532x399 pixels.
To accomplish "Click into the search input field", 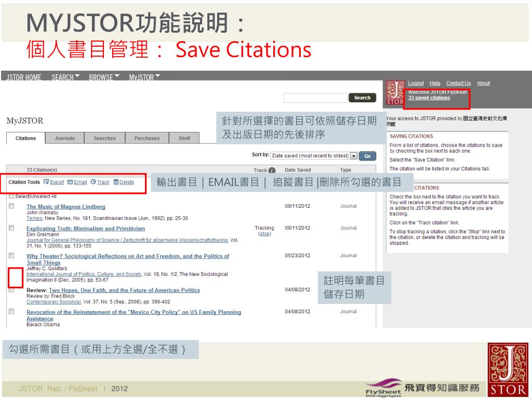I will tap(315, 98).
